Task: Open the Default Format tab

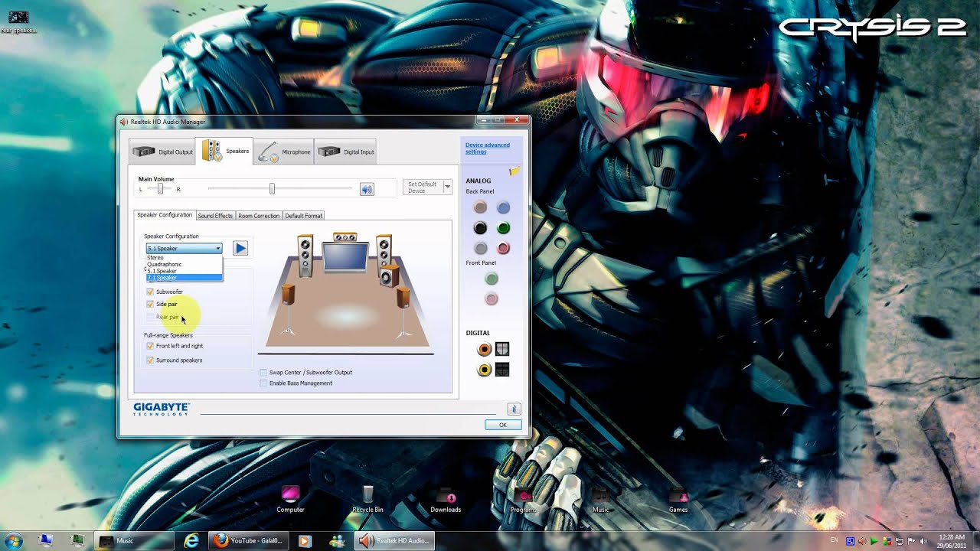Action: click(304, 216)
